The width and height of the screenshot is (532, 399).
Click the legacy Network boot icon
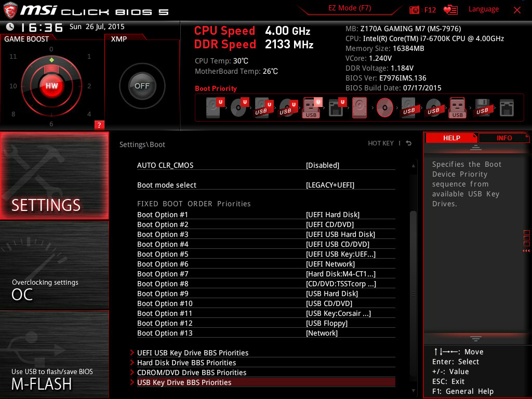(x=507, y=108)
